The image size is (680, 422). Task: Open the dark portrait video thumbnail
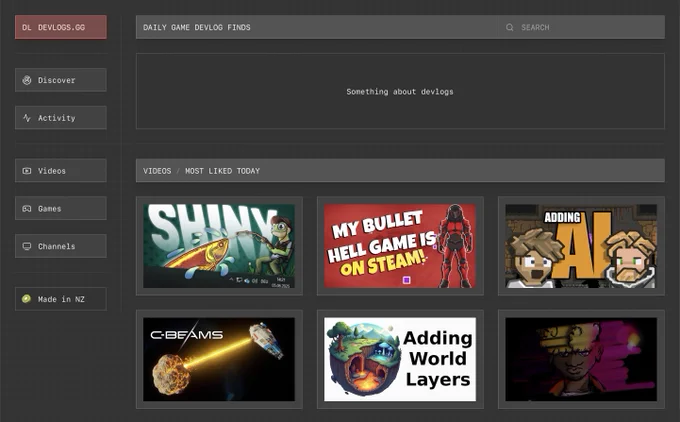pyautogui.click(x=581, y=360)
